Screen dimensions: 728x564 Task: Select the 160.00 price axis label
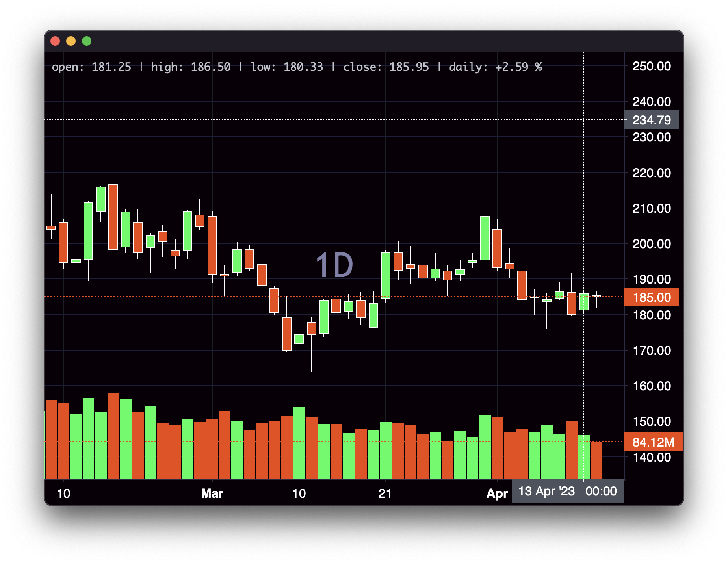coord(652,386)
